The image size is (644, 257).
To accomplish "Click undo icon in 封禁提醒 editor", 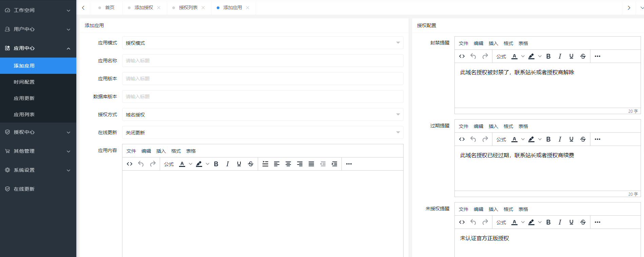I will [x=473, y=56].
